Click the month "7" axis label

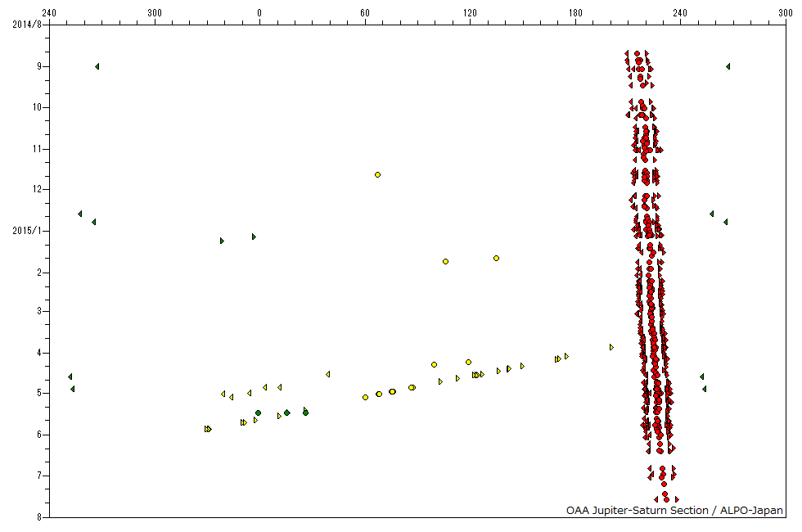(39, 476)
